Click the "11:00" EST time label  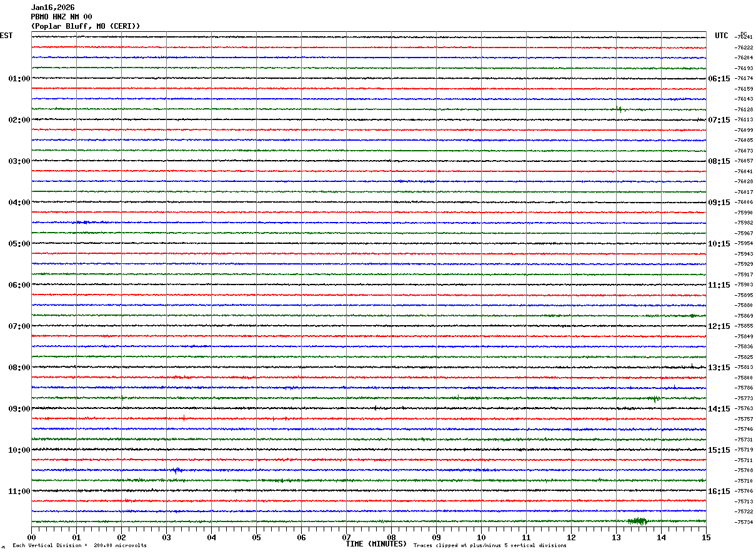click(x=19, y=491)
